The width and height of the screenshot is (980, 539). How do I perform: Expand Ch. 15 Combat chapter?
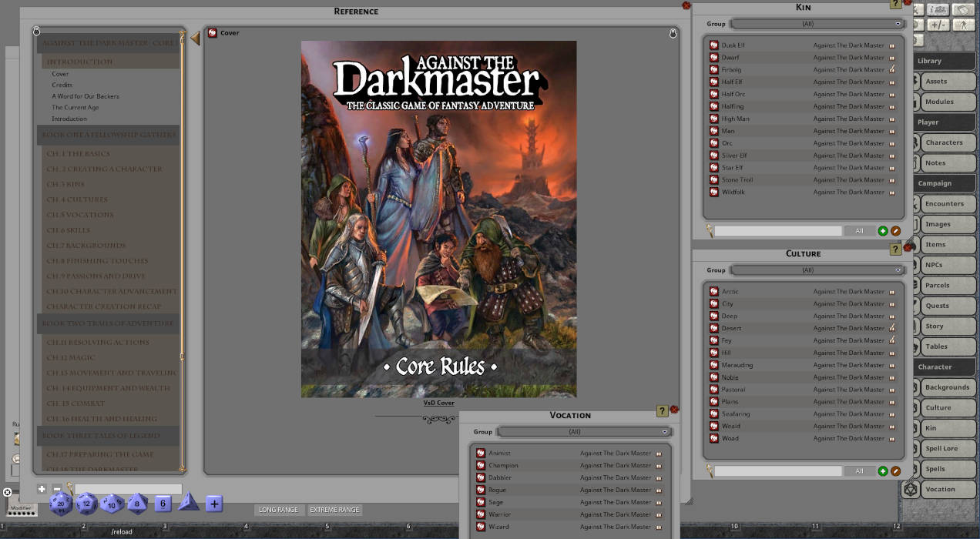point(111,403)
